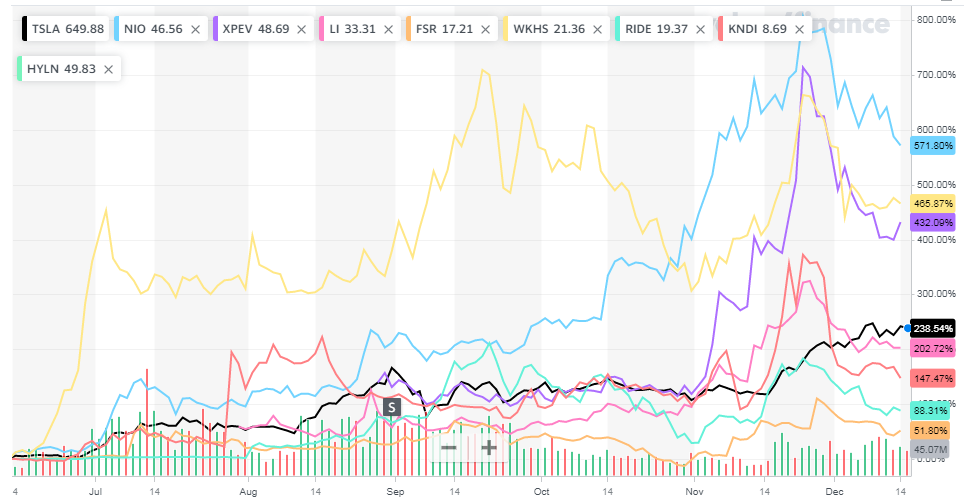This screenshot has width=964, height=502.
Task: Click the NIO light blue color bar
Action: coord(116,29)
